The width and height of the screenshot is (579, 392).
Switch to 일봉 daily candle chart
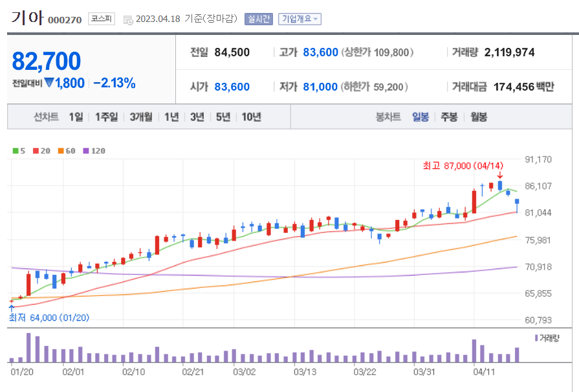click(x=421, y=117)
